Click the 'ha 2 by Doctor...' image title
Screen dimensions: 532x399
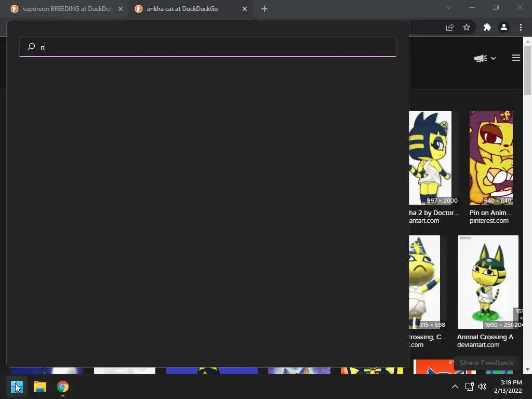click(x=434, y=212)
